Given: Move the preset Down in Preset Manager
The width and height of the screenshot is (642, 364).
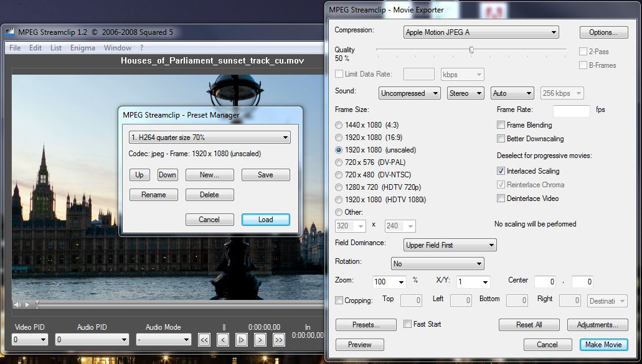Looking at the screenshot, I should coord(168,175).
